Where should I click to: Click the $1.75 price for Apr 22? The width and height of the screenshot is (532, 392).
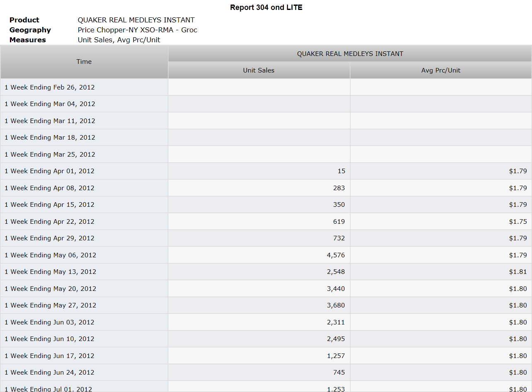click(x=518, y=222)
